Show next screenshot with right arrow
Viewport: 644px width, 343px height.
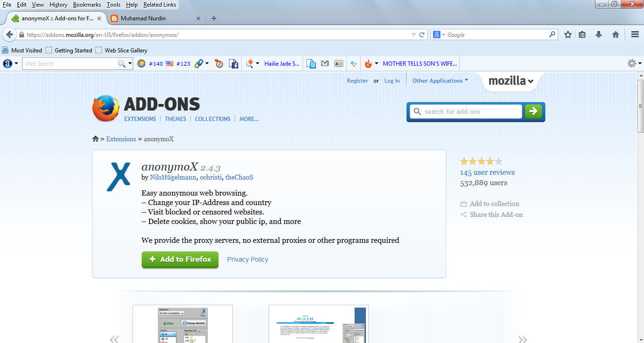click(523, 338)
